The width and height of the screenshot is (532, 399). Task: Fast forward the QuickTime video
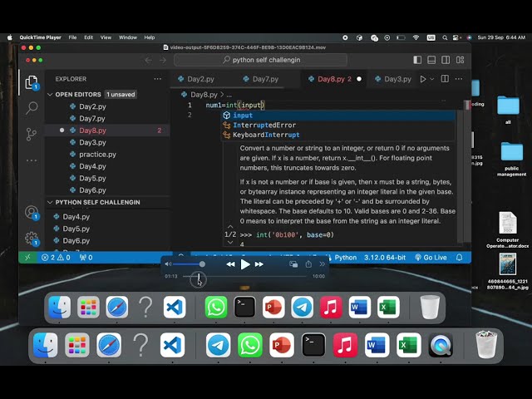click(259, 264)
